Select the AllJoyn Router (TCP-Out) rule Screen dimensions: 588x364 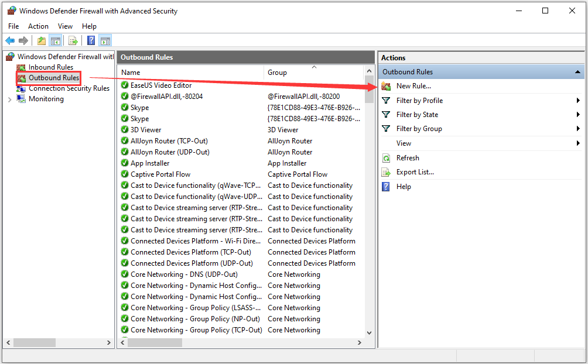(169, 141)
